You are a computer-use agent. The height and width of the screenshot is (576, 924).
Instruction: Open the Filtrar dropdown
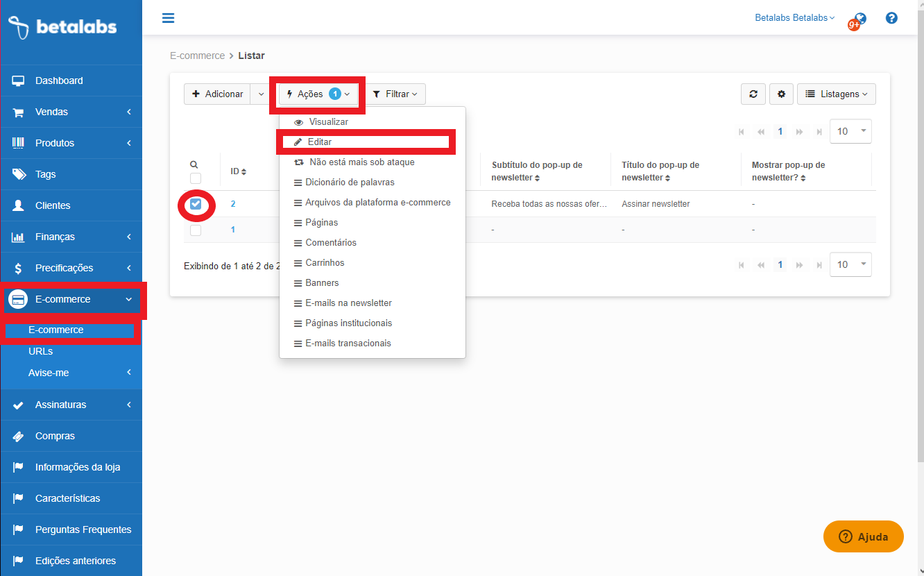click(x=395, y=94)
